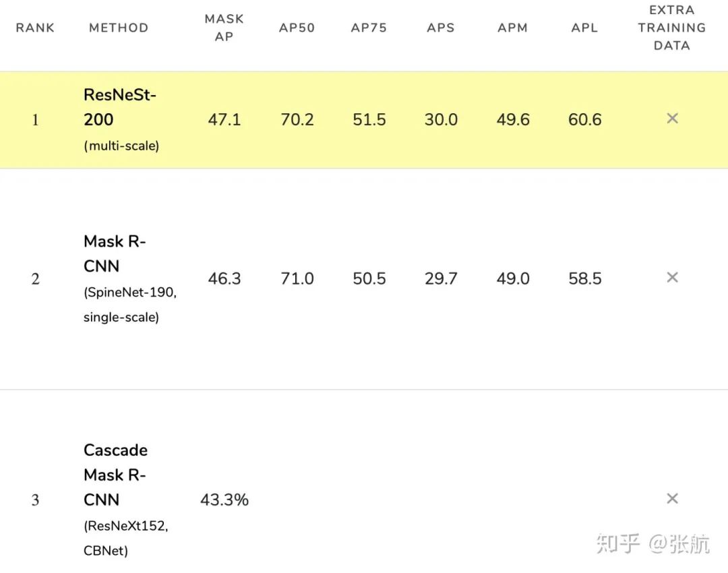The width and height of the screenshot is (728, 573).
Task: Sort by the AP75 column header
Action: point(369,28)
